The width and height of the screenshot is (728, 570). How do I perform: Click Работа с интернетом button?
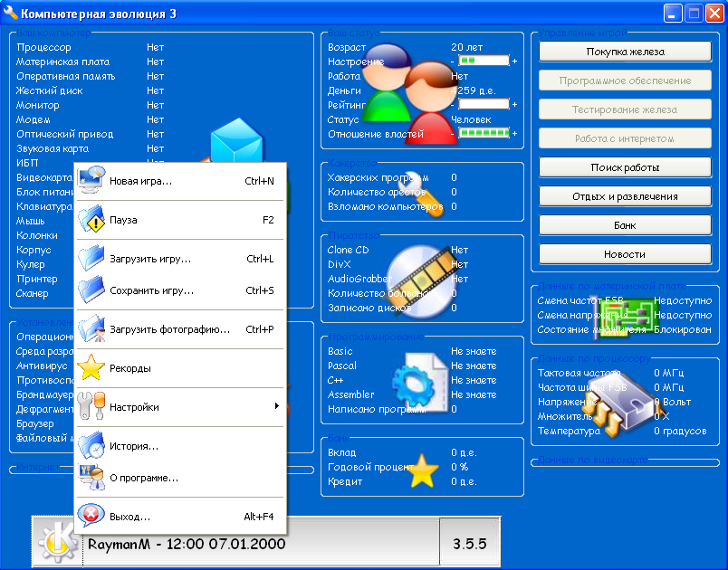625,138
